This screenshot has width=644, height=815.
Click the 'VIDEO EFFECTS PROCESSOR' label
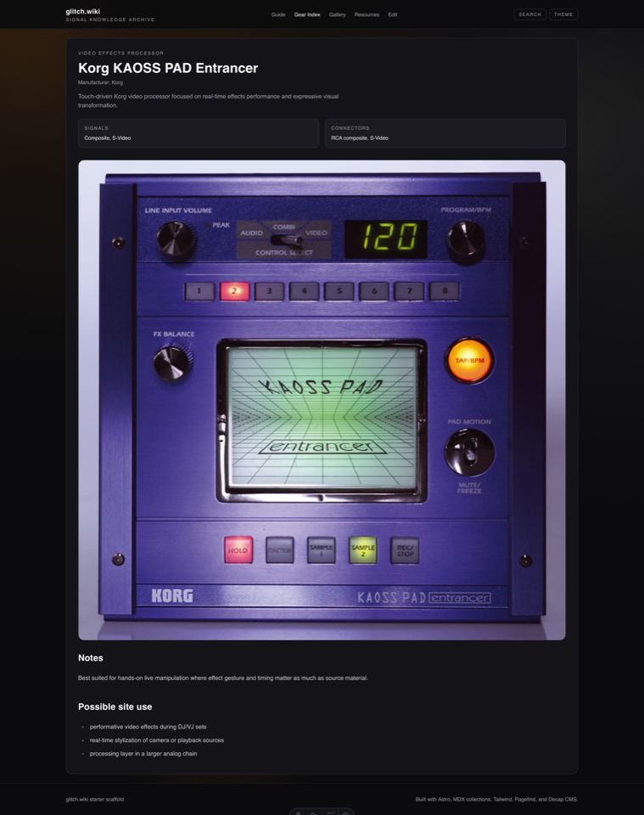[121, 53]
